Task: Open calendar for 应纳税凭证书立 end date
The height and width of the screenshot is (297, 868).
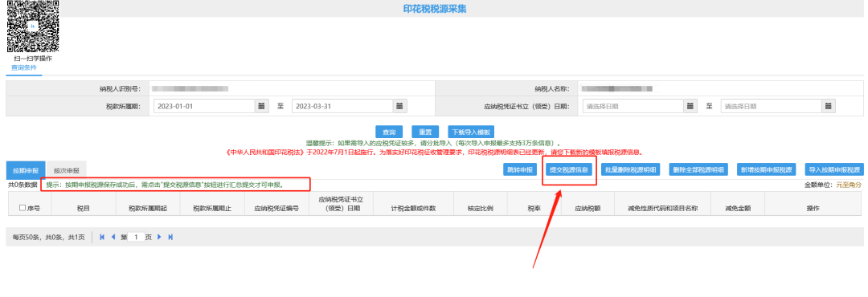Action: pos(828,106)
